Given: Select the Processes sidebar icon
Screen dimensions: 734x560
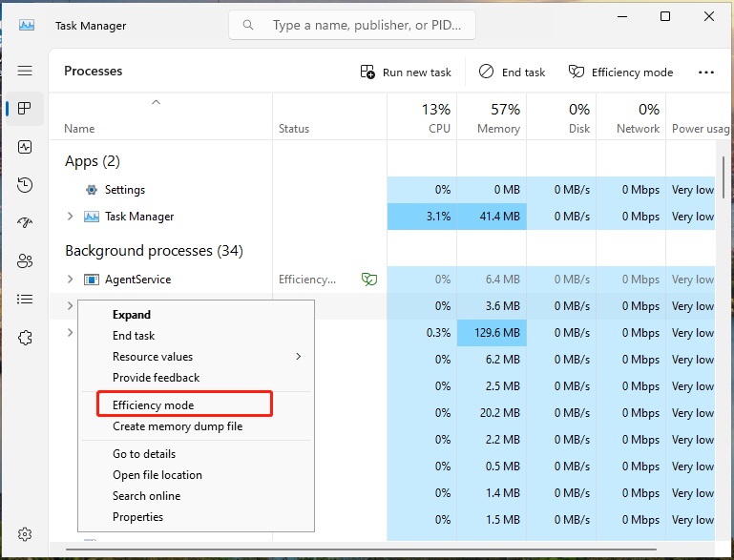Looking at the screenshot, I should [25, 109].
